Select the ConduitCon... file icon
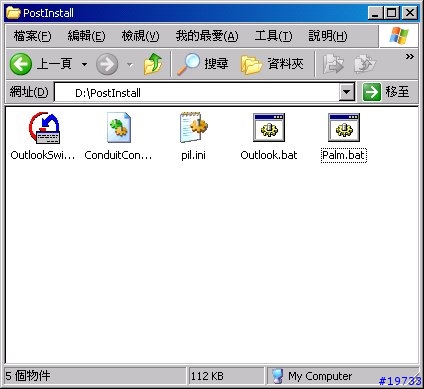The width and height of the screenshot is (424, 389). [x=119, y=128]
